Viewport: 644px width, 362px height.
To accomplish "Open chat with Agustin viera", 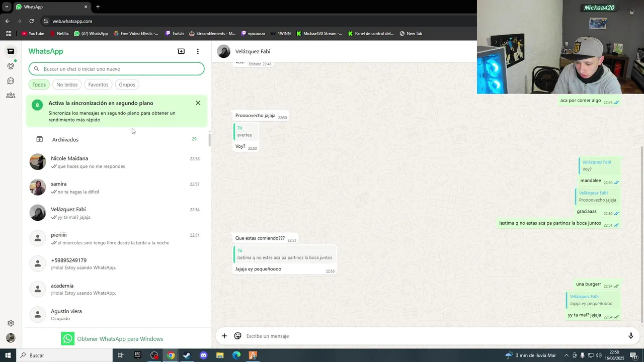I will 116,315.
